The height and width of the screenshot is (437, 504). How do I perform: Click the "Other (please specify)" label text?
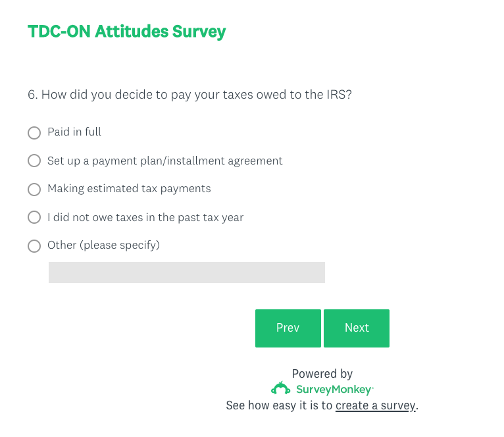pyautogui.click(x=103, y=245)
